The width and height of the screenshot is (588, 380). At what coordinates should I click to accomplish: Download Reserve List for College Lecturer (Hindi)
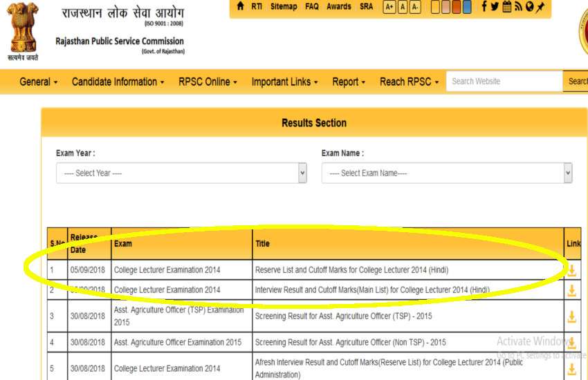[571, 270]
